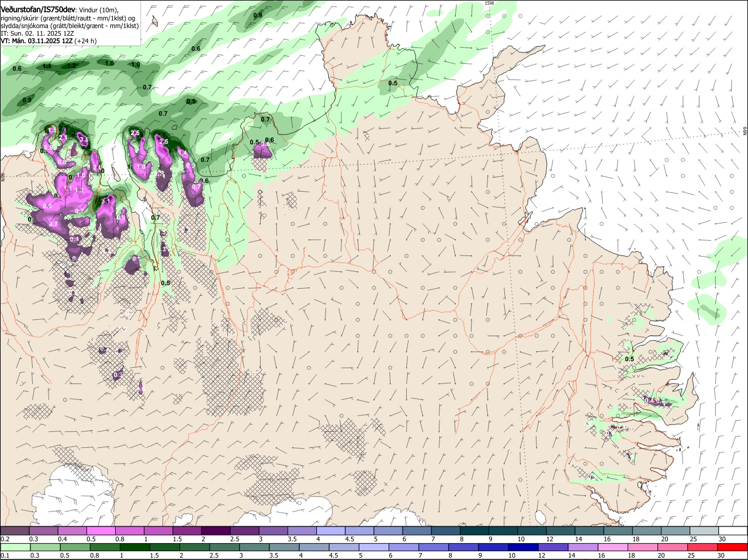Image resolution: width=748 pixels, height=560 pixels.
Task: Click the 3.1 precipitation value on the map
Action: click(106, 201)
